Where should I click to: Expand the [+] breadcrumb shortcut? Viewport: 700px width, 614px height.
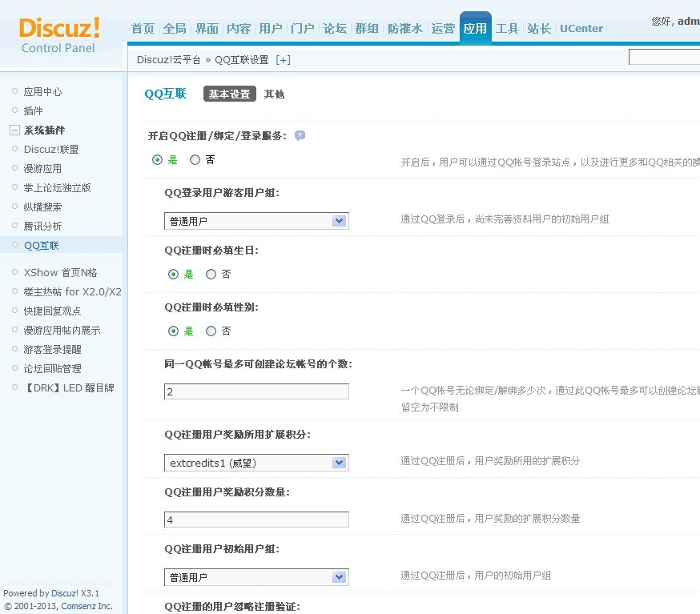pyautogui.click(x=283, y=60)
